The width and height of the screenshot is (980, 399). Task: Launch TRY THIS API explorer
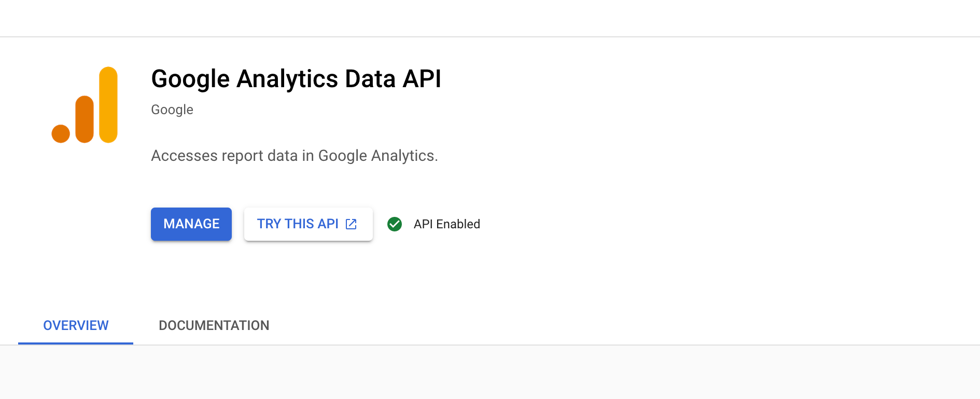309,224
